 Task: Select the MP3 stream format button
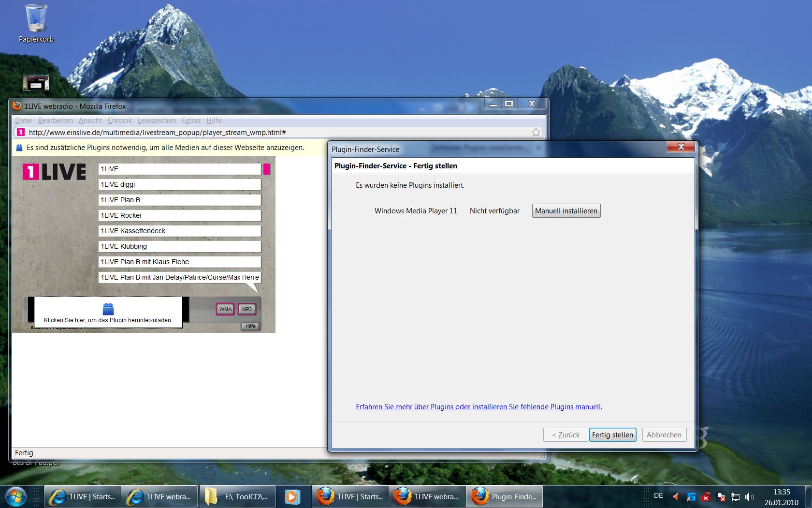[x=247, y=309]
